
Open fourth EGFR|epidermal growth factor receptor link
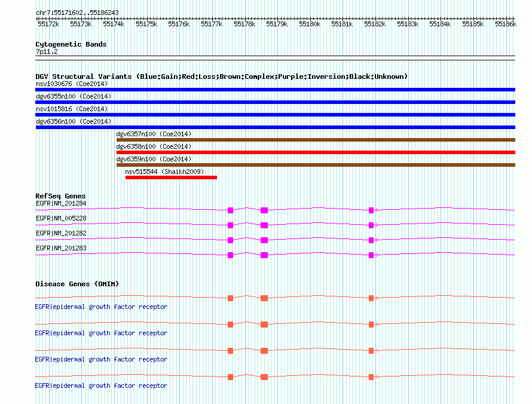tap(101, 385)
